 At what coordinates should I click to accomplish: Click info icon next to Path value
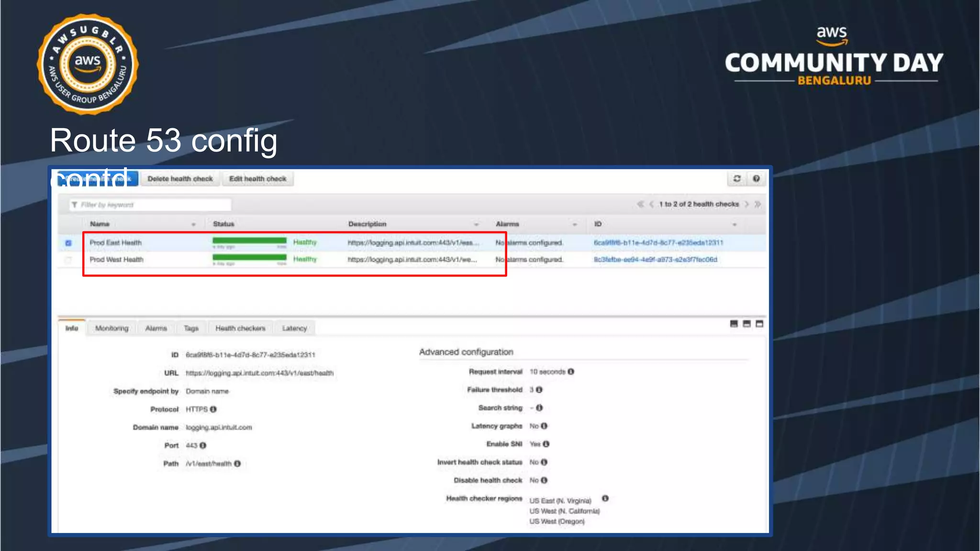[237, 463]
